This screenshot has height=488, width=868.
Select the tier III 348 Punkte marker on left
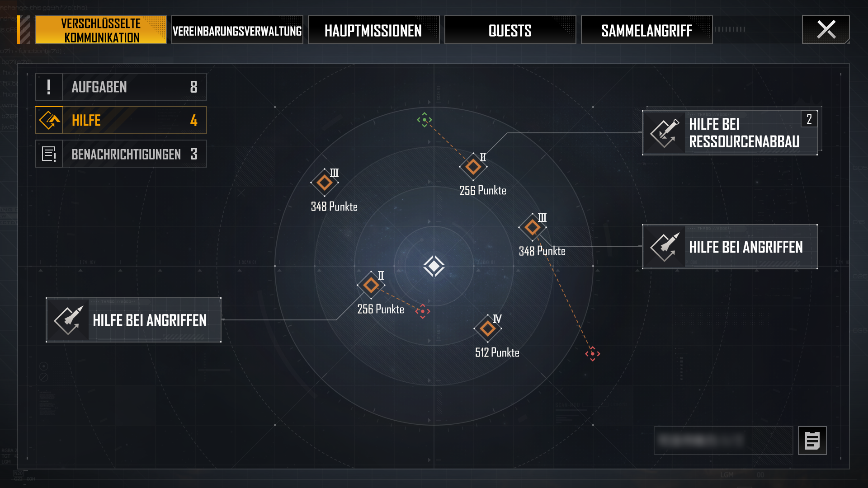coord(325,183)
